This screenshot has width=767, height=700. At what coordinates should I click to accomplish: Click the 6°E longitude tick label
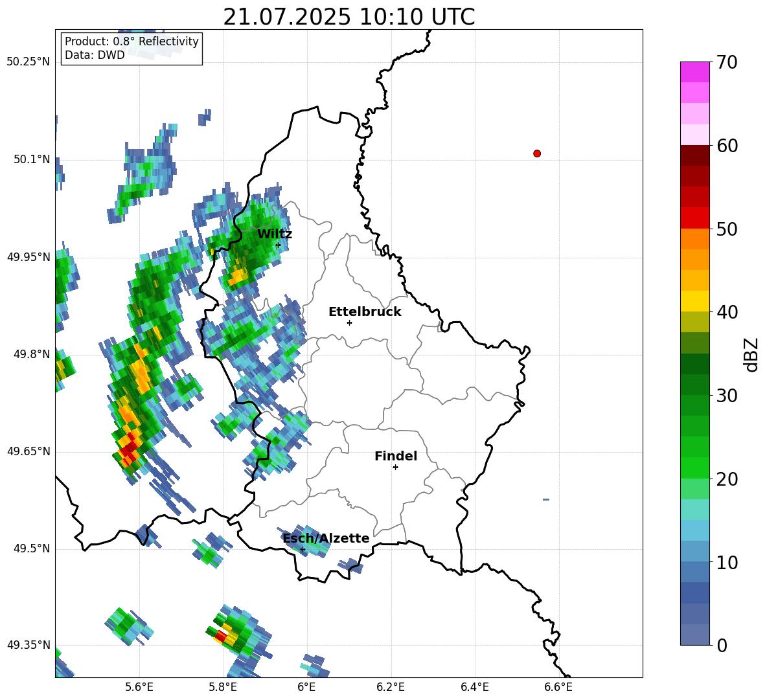306,687
